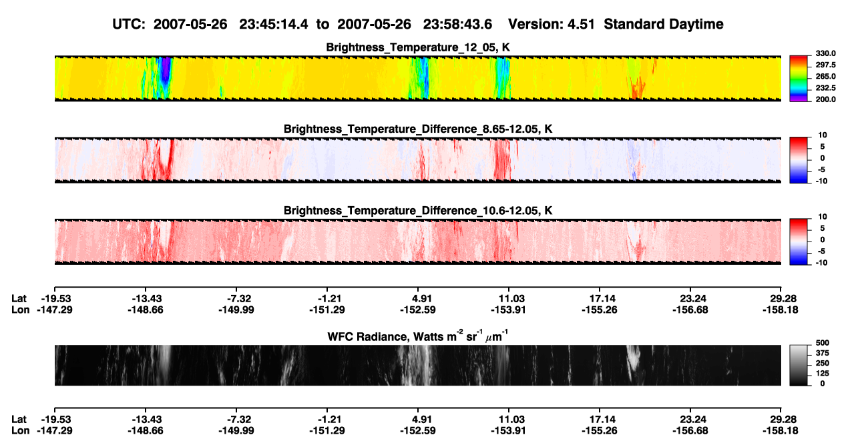Click Lon -151.29 on axis below 10.6-12.05 panel

[x=328, y=310]
